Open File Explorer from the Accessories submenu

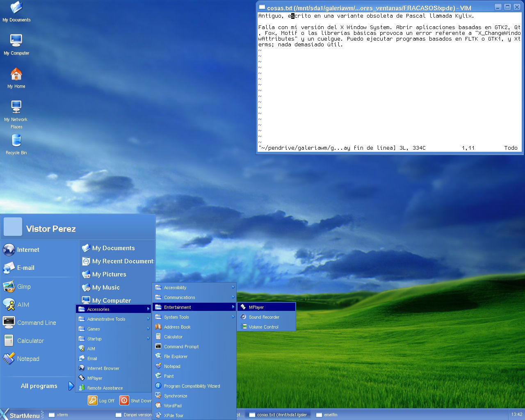[x=194, y=356]
